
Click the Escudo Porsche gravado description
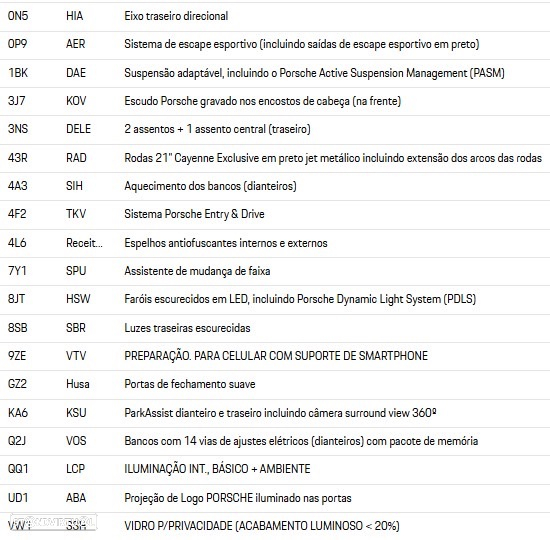tap(262, 101)
